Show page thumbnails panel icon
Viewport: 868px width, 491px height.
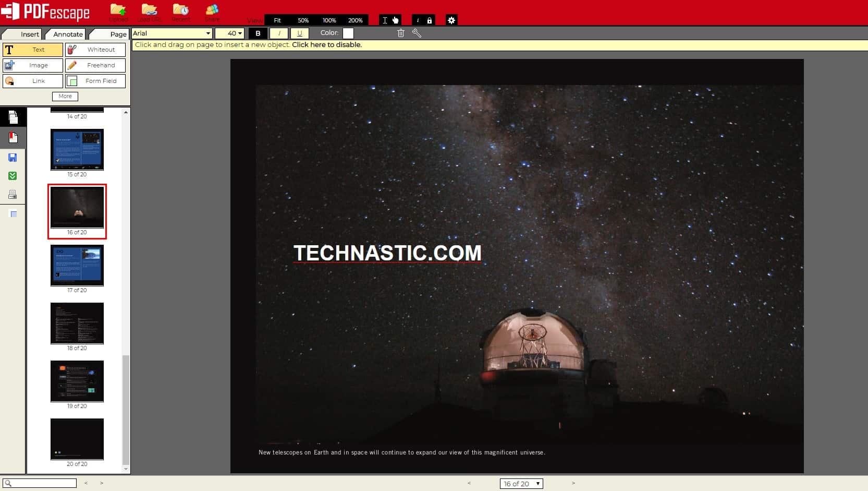(x=13, y=117)
